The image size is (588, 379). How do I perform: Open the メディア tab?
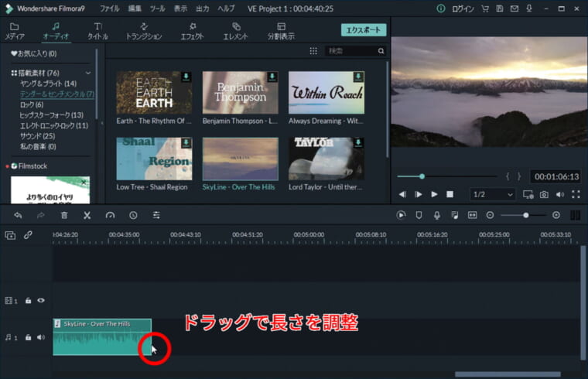(14, 31)
